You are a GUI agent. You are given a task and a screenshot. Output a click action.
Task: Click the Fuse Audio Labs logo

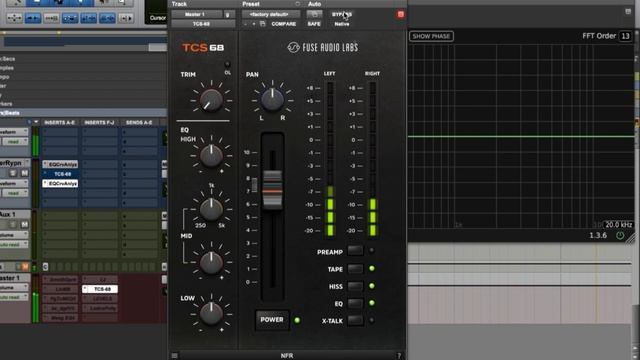click(x=322, y=47)
